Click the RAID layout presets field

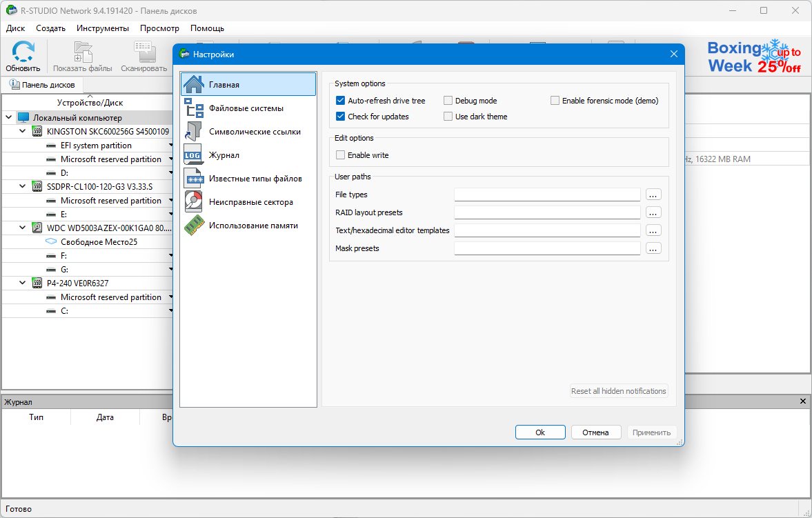(x=547, y=213)
